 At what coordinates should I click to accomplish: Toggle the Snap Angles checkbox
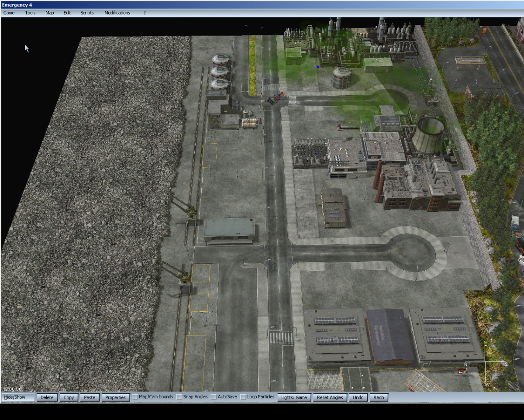pos(179,397)
